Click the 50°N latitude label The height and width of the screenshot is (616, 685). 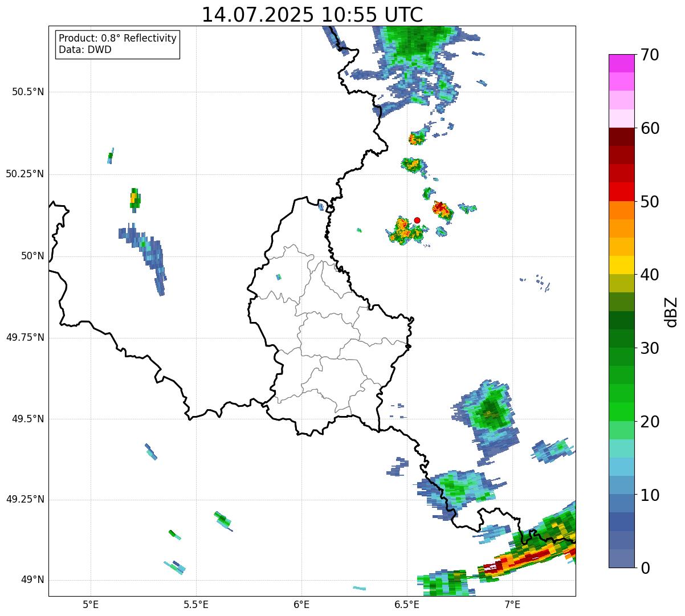[32, 256]
